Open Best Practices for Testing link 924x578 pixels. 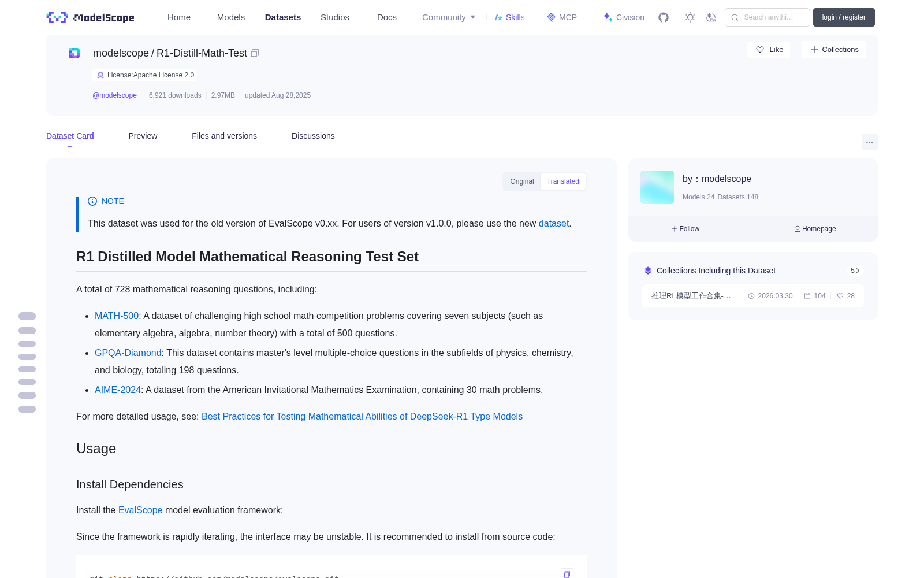362,416
